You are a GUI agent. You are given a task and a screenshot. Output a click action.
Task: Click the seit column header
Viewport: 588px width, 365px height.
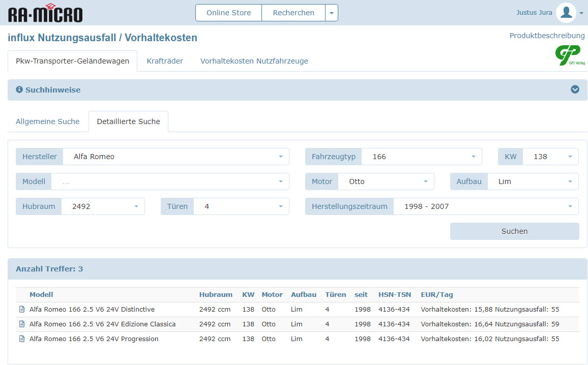coord(361,294)
